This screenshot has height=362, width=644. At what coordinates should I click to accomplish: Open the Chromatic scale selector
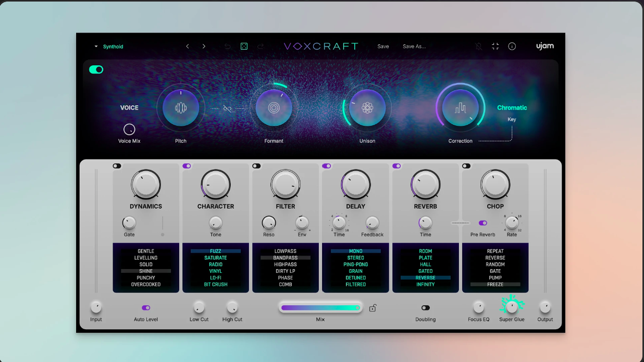(x=512, y=108)
